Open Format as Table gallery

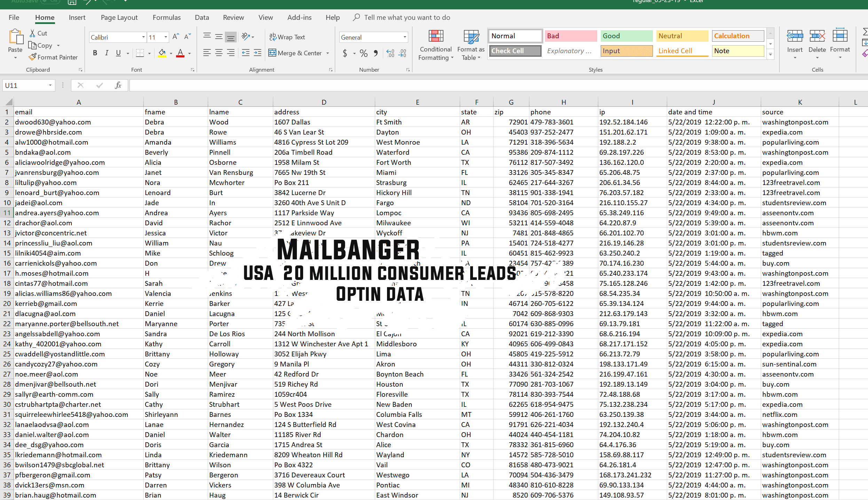point(471,45)
